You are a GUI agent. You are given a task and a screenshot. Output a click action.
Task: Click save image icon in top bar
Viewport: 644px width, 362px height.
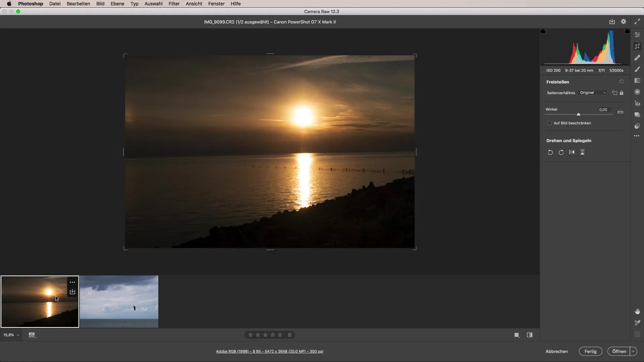[612, 21]
